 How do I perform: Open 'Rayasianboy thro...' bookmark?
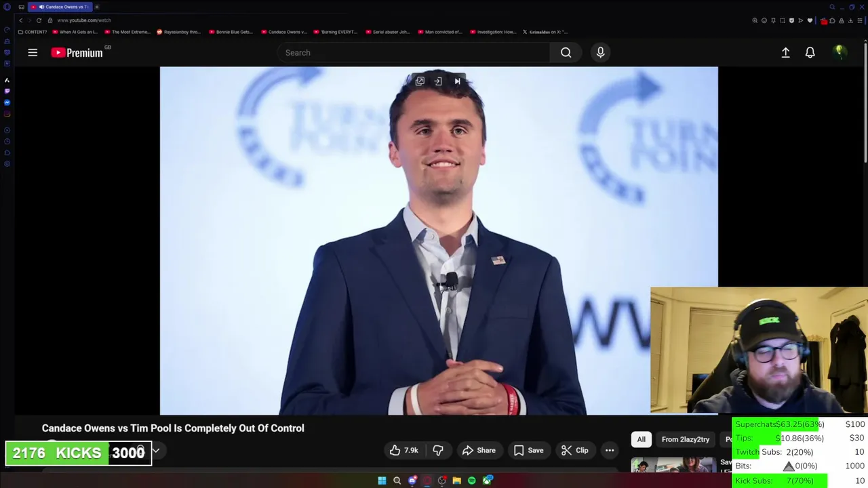tap(179, 32)
